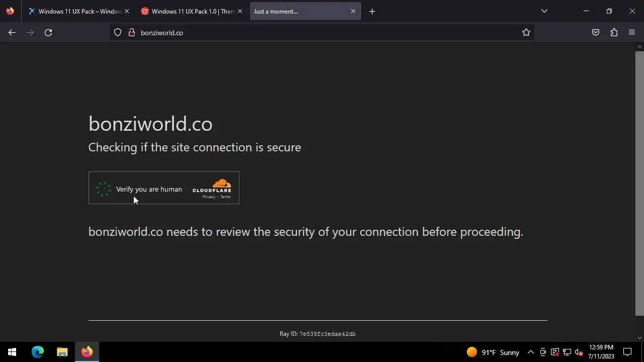Viewport: 644px width, 362px height.
Task: Open a new tab with plus button
Action: 372,11
